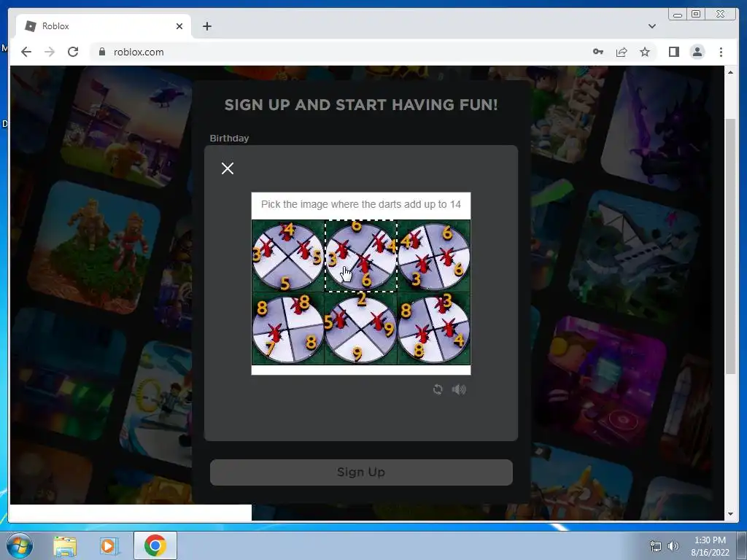Open the Chrome three-dot menu
Image resolution: width=747 pixels, height=560 pixels.
(721, 52)
